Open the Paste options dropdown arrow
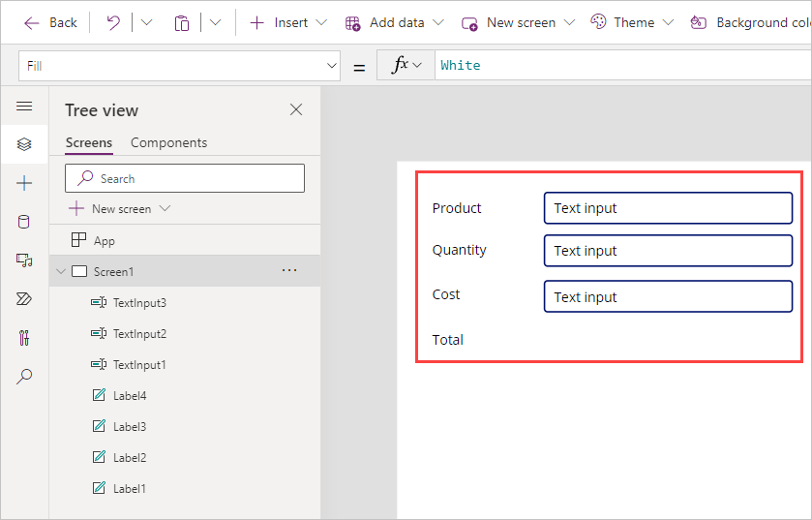The width and height of the screenshot is (812, 520). [x=216, y=23]
